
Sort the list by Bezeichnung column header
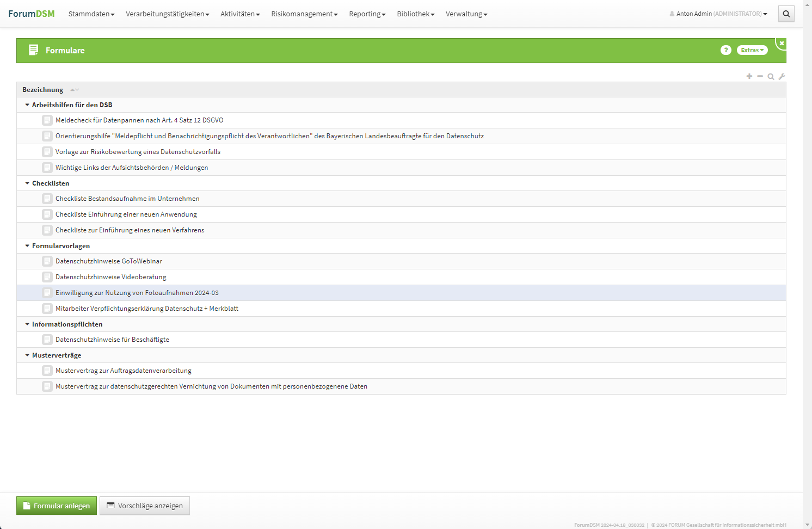[43, 90]
